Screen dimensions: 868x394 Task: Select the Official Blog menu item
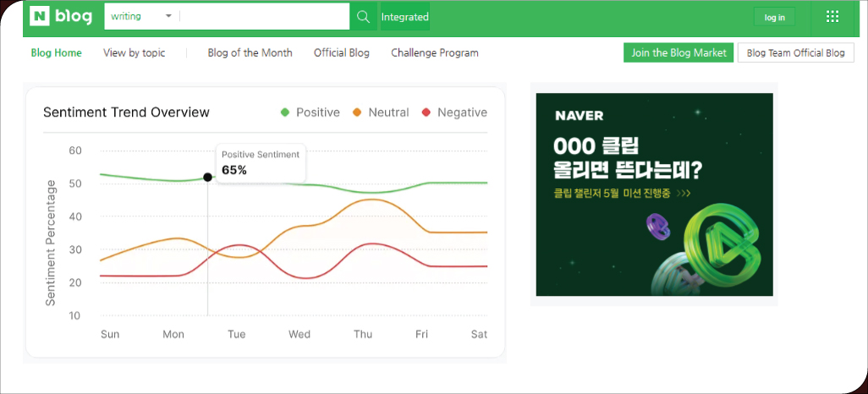[x=341, y=52]
